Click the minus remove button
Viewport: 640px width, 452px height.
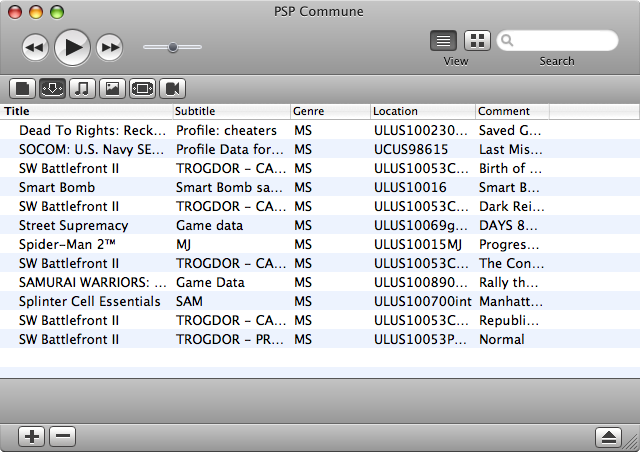(62, 436)
